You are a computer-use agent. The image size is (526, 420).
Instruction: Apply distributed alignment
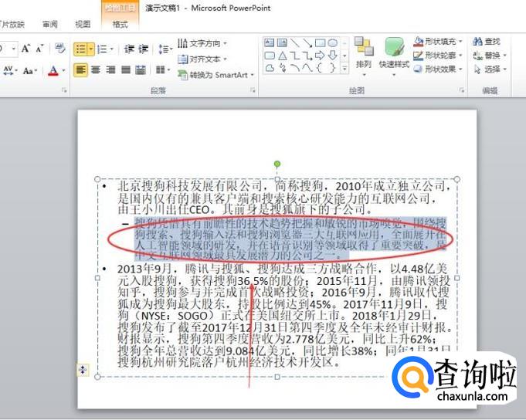[141, 69]
